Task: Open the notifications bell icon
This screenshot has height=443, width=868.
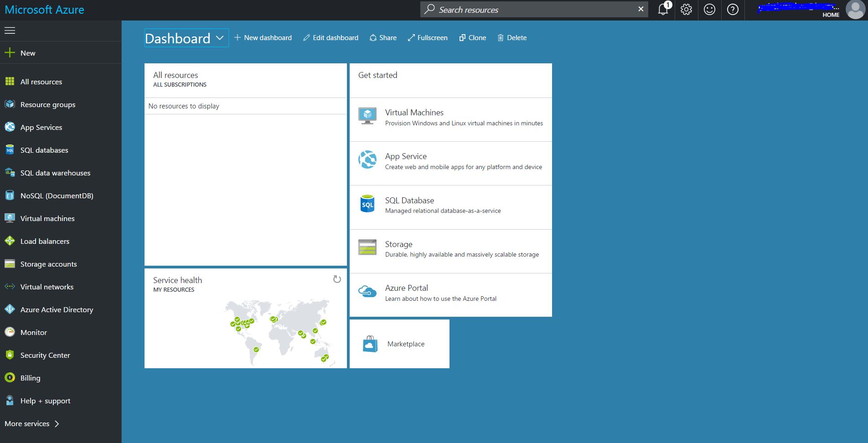Action: 662,9
